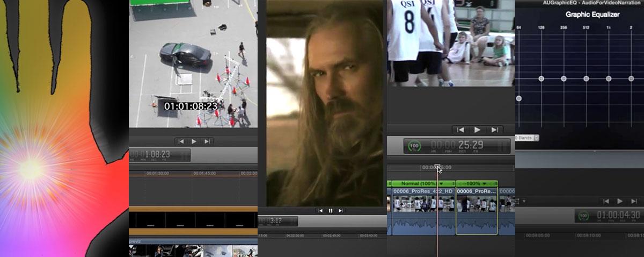The height and width of the screenshot is (257, 644).
Task: Adjust the 256 Hz equalizer band handle
Action: pos(563,78)
